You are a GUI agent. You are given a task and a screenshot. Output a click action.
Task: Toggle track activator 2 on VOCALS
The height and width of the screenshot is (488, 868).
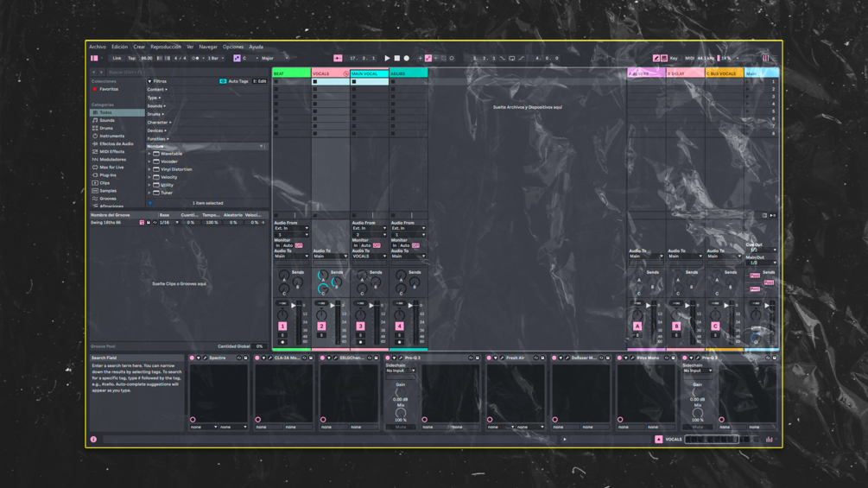(x=321, y=326)
